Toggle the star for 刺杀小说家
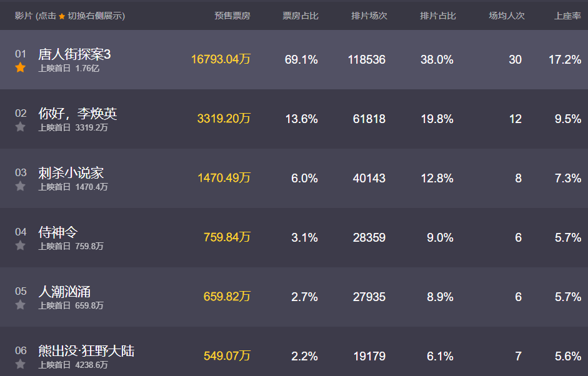This screenshot has width=588, height=376. [20, 186]
